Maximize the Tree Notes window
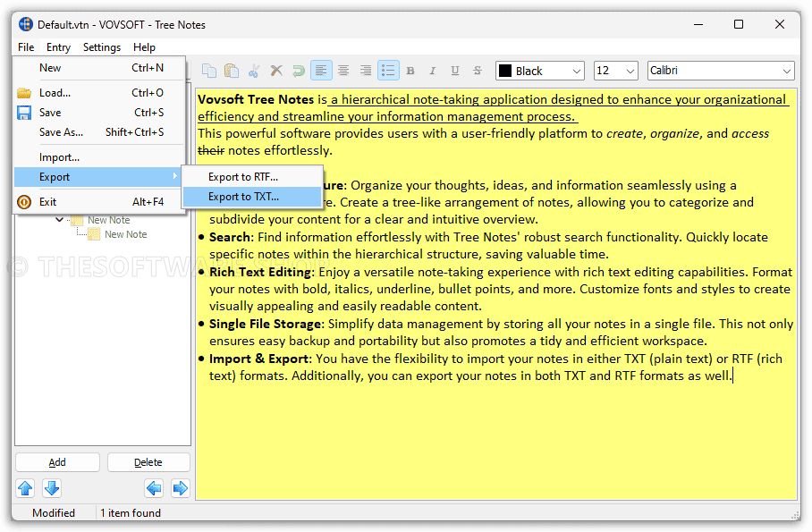Image resolution: width=812 pixels, height=532 pixels. pyautogui.click(x=739, y=24)
